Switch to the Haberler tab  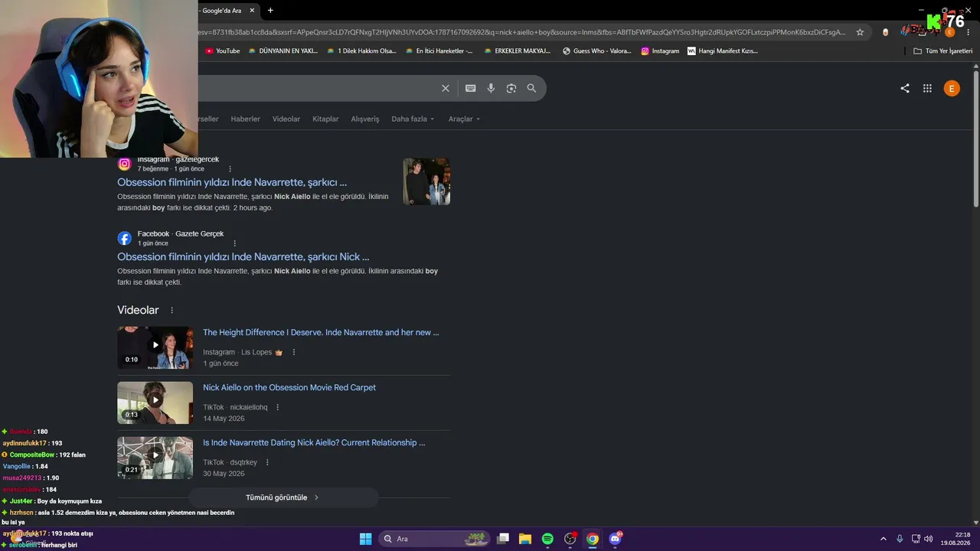(x=246, y=119)
